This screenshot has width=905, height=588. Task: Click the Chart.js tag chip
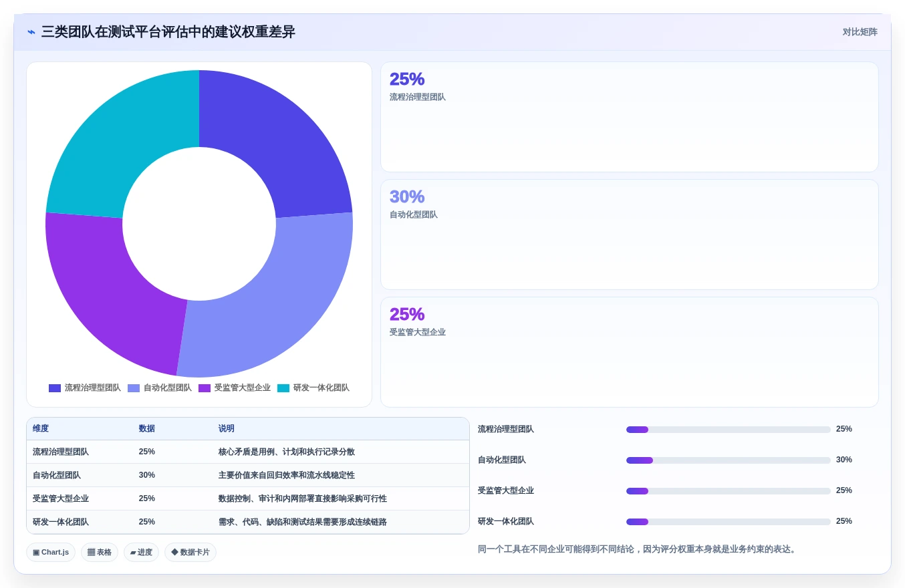pyautogui.click(x=51, y=553)
